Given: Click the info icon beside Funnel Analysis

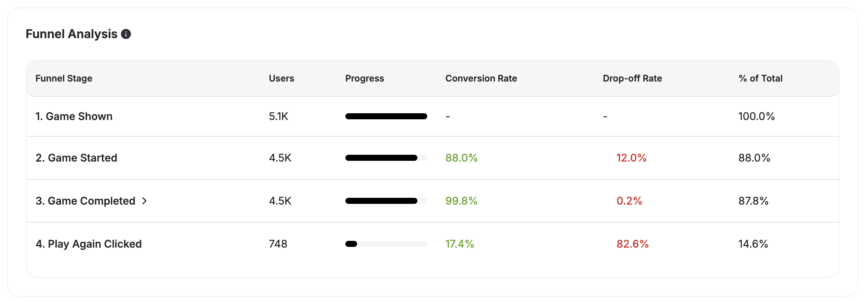Looking at the screenshot, I should pyautogui.click(x=126, y=34).
